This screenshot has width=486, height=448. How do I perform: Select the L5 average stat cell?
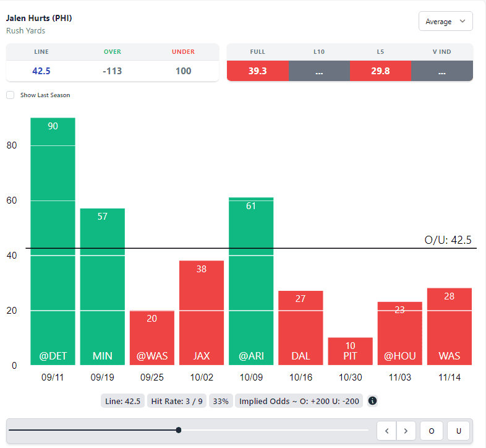point(380,71)
